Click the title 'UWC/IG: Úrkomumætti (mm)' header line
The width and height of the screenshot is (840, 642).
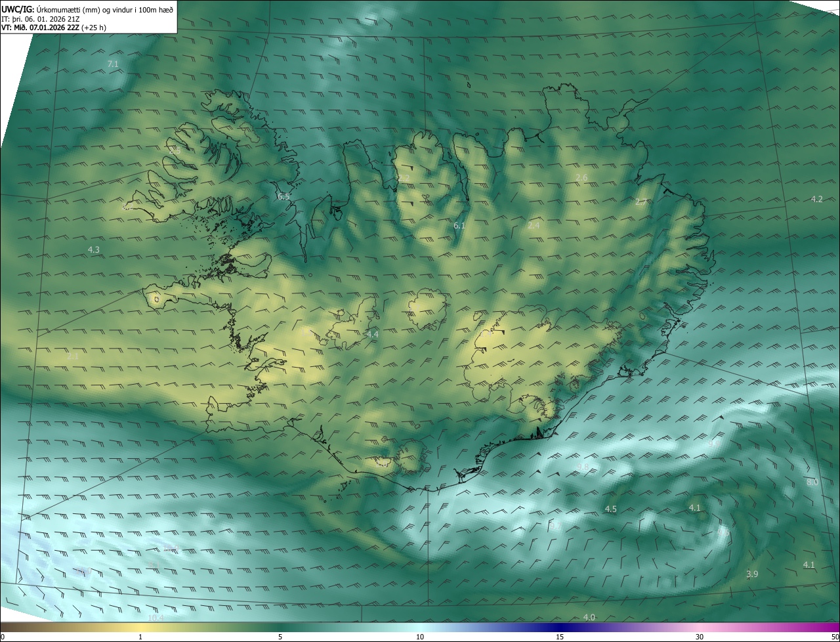coord(87,9)
